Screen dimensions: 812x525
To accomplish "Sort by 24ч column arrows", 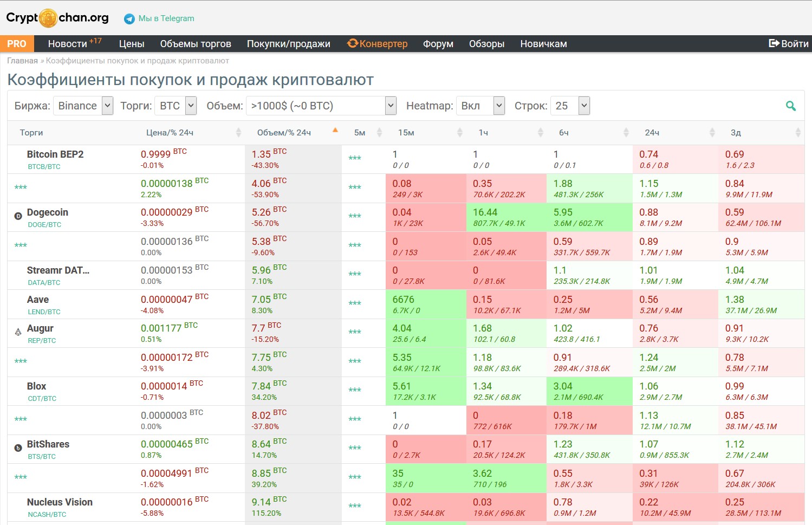I will (712, 133).
